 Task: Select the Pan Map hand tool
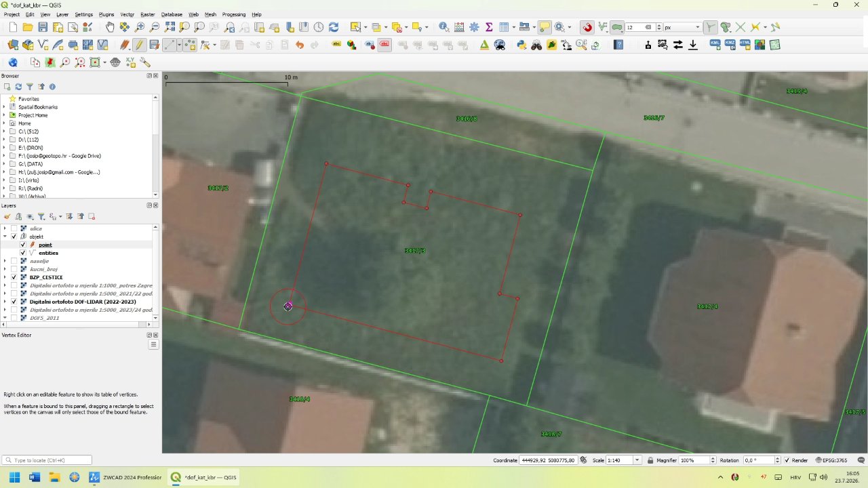110,27
